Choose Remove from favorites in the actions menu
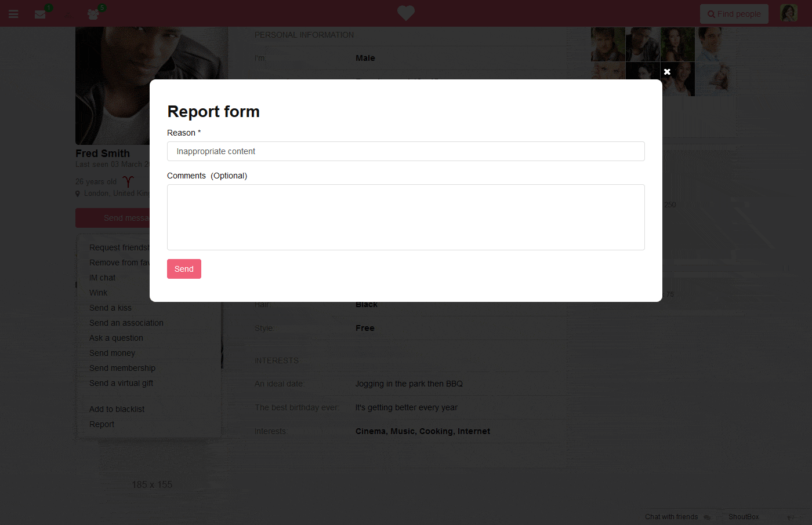The width and height of the screenshot is (812, 525). click(119, 262)
